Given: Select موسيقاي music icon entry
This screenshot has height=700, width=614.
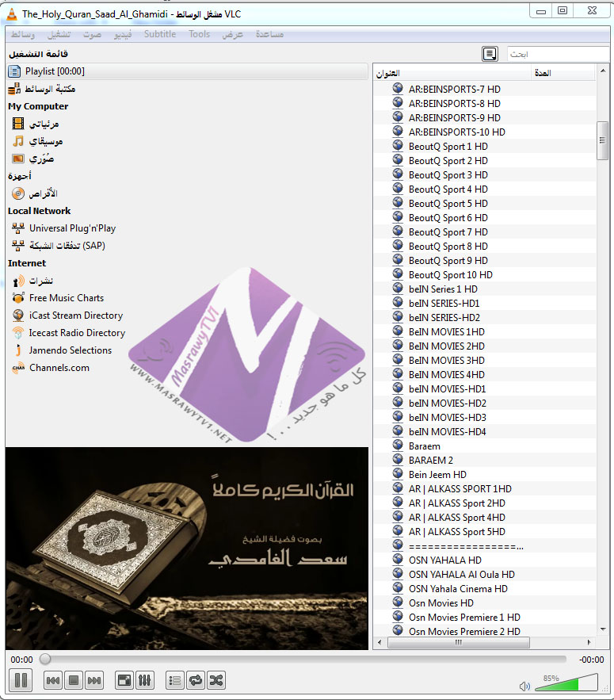Looking at the screenshot, I should (x=37, y=141).
